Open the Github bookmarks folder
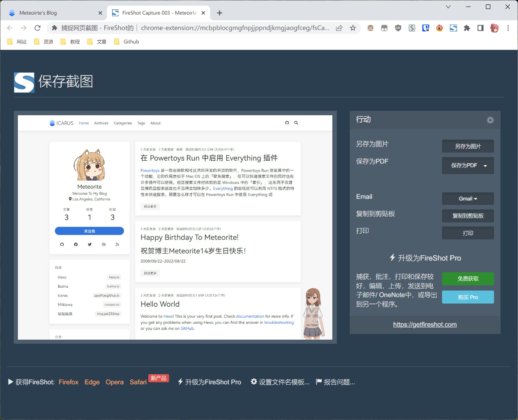The height and width of the screenshot is (420, 518). pyautogui.click(x=127, y=42)
